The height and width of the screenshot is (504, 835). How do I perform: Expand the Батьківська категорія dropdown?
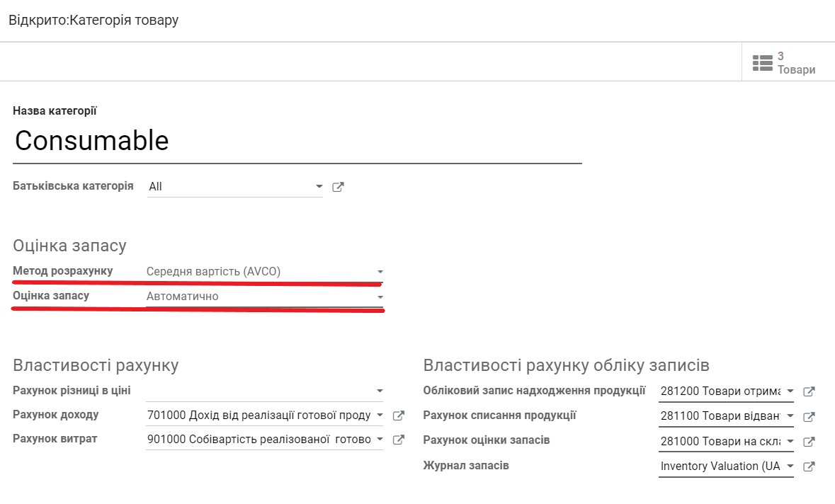pyautogui.click(x=319, y=186)
